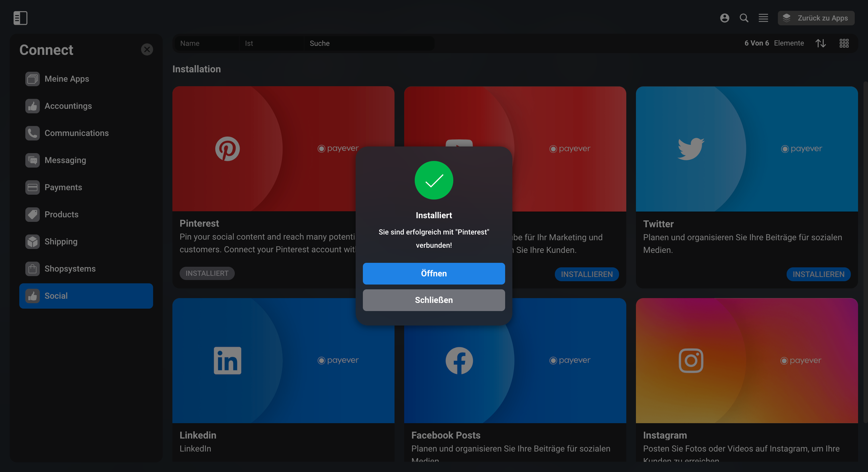The height and width of the screenshot is (472, 868).
Task: Open the Name filter dropdown
Action: [207, 43]
